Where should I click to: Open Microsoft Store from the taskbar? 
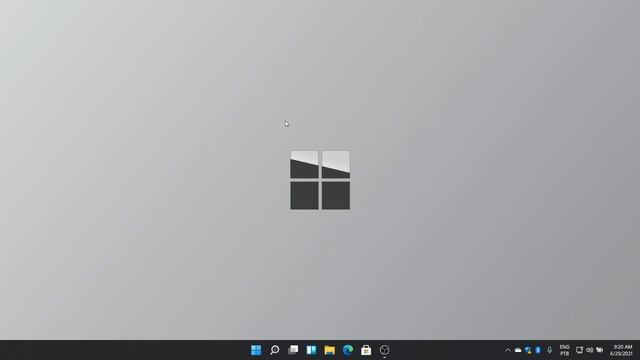366,350
